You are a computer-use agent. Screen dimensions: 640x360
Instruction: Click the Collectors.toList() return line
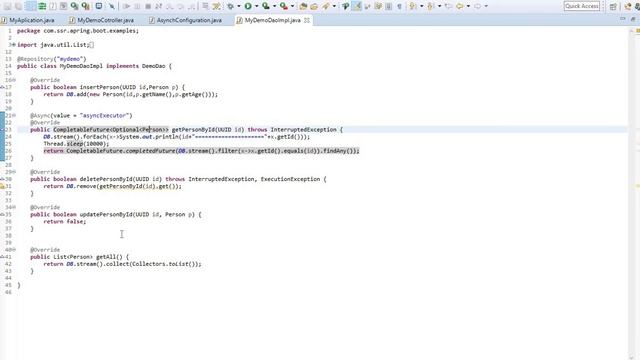pyautogui.click(x=122, y=264)
